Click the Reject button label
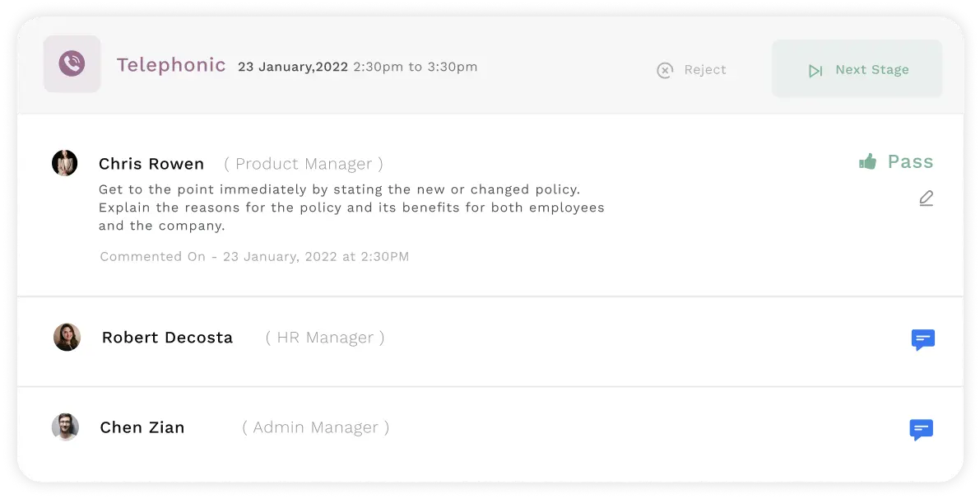 point(705,70)
